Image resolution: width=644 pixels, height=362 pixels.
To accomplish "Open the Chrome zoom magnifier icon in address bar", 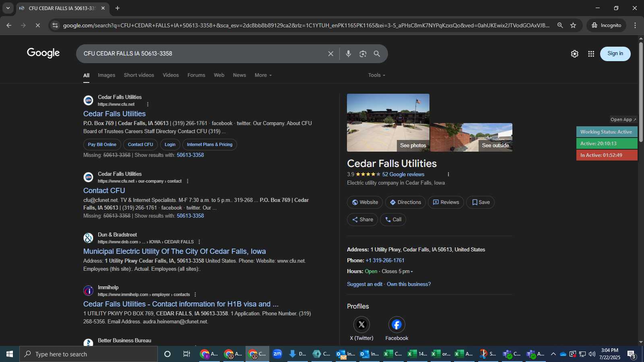I will tap(560, 25).
